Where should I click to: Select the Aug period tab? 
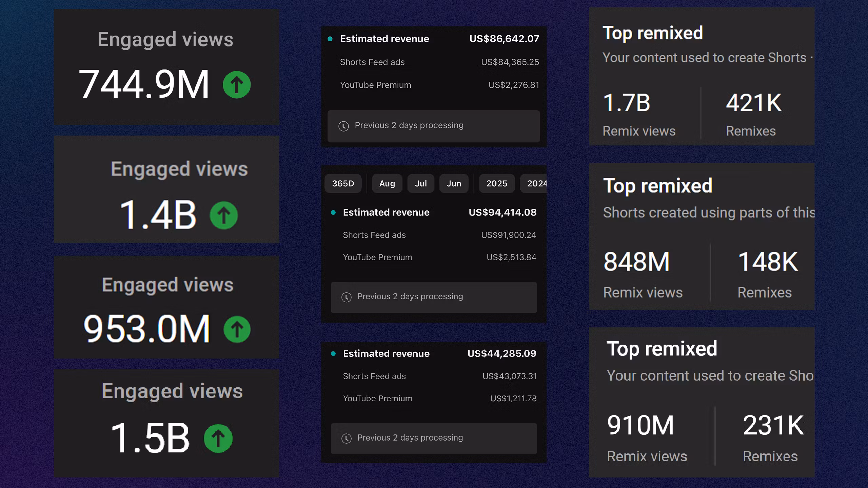click(x=387, y=184)
